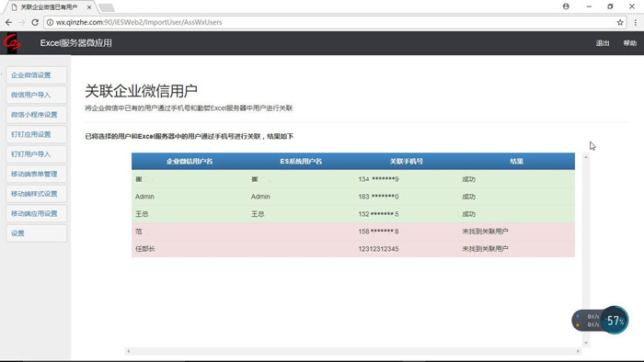Click 退出 to log out

point(603,43)
